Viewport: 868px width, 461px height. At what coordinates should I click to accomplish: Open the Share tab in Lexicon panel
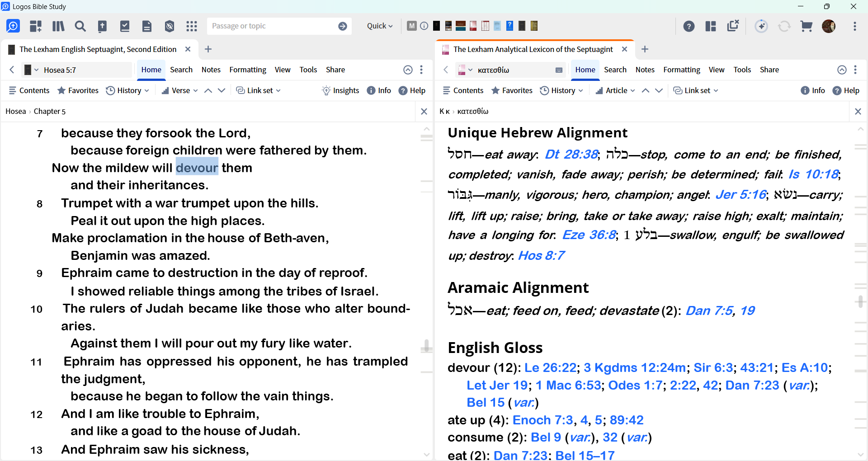click(x=769, y=70)
